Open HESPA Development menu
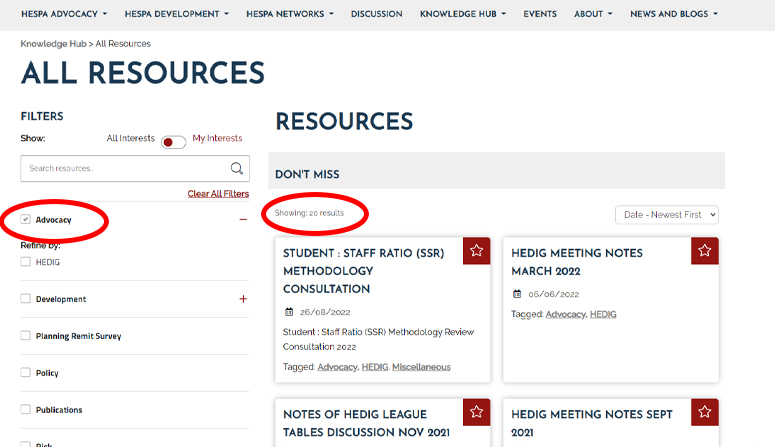This screenshot has height=447, width=775. 177,14
